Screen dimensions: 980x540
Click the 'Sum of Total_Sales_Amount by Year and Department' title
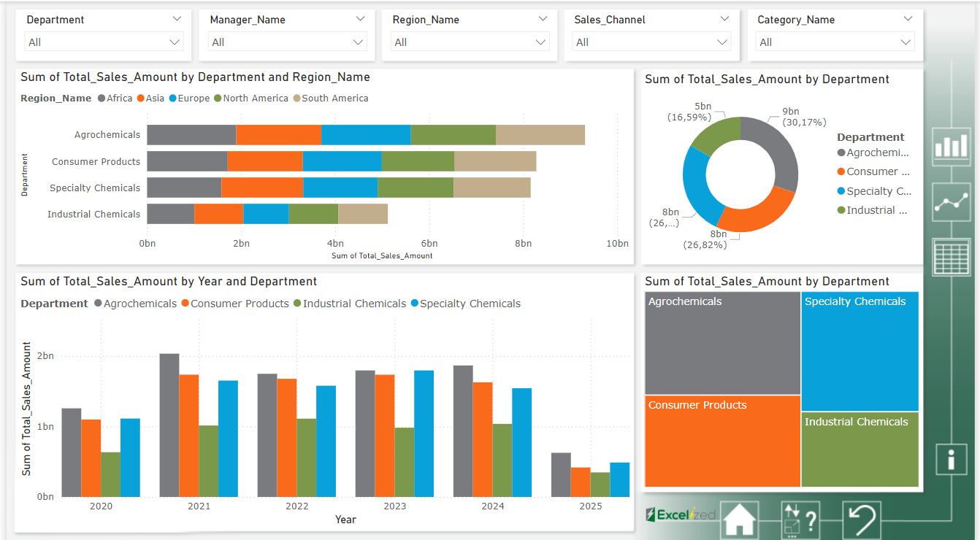[169, 281]
